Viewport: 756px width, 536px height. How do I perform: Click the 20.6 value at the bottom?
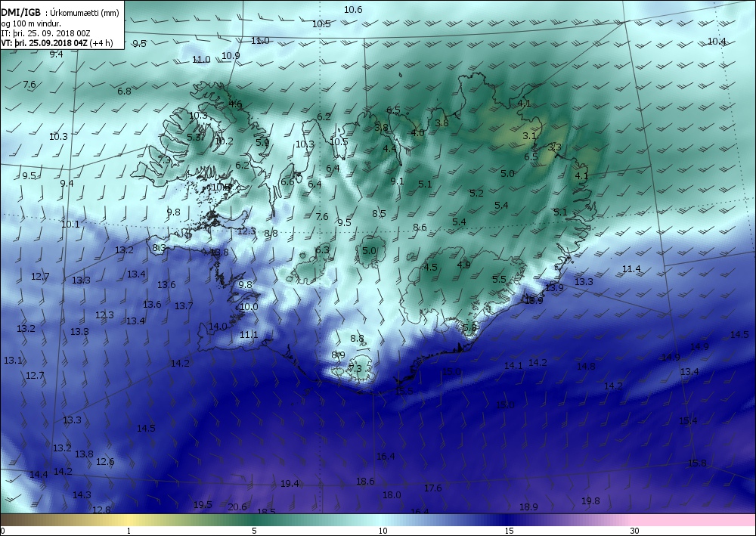[237, 507]
